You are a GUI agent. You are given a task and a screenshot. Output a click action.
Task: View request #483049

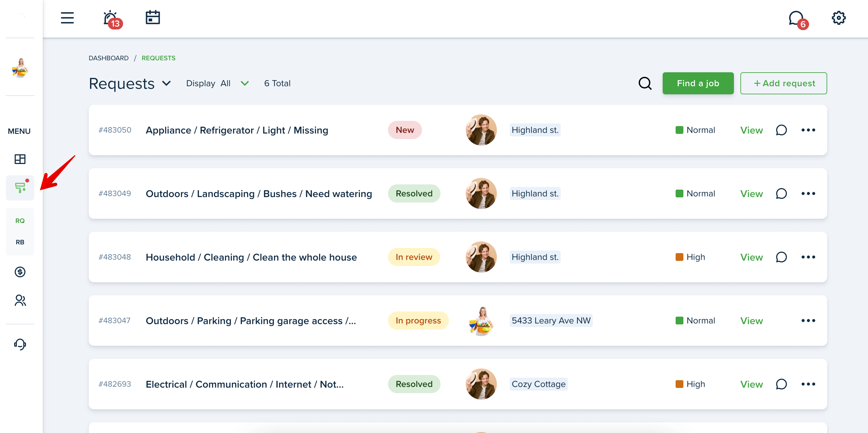751,193
